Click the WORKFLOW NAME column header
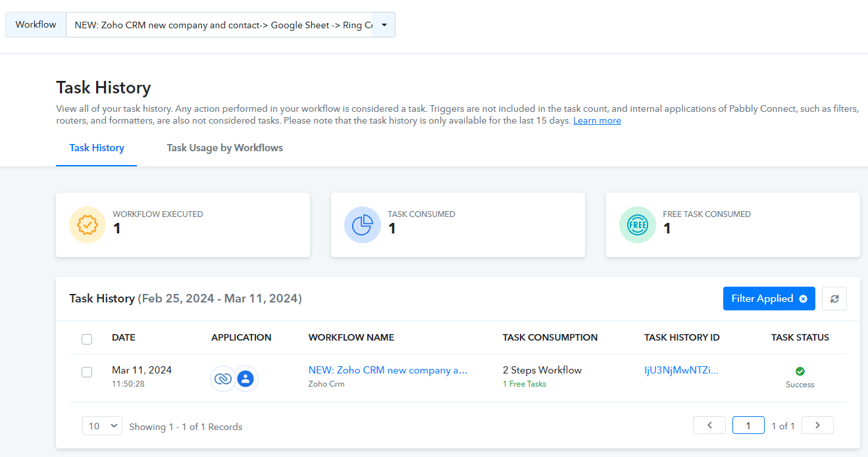 pos(351,337)
